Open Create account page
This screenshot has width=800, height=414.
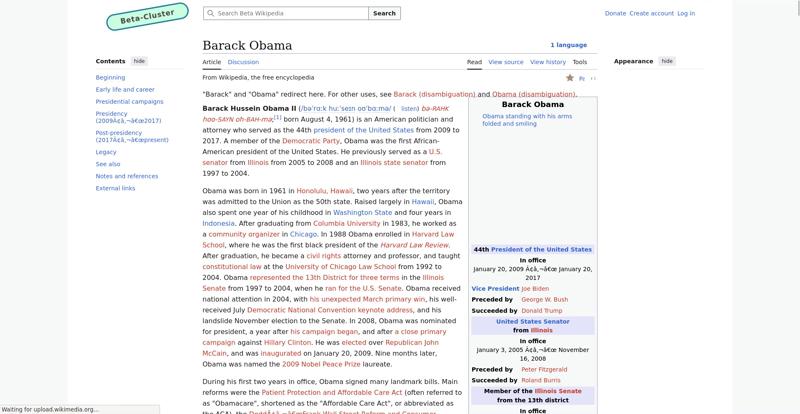(x=652, y=14)
